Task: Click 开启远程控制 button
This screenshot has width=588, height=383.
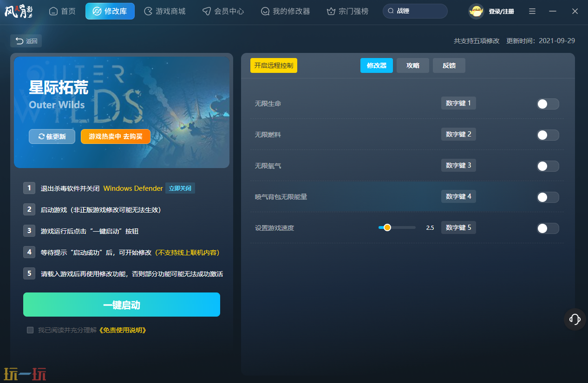Action: [x=274, y=65]
